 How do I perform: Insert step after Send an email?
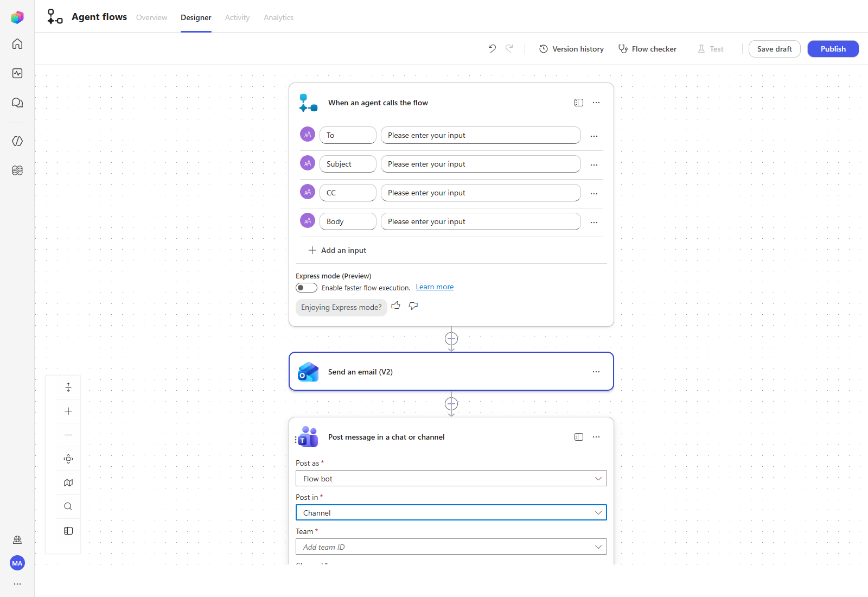(451, 404)
